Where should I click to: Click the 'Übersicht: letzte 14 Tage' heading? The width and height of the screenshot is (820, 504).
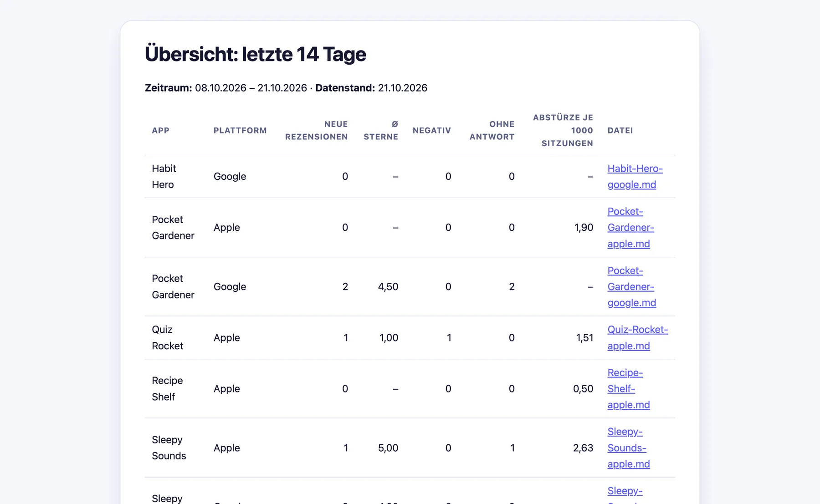point(255,54)
